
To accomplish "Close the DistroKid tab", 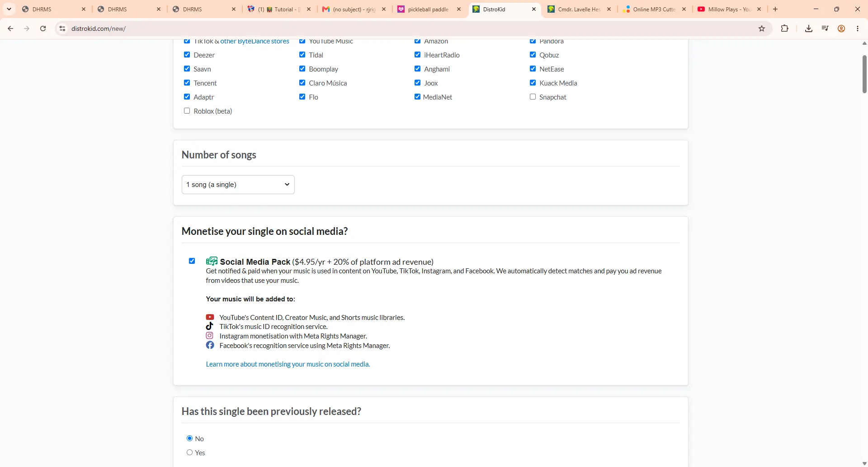I will 534,9.
